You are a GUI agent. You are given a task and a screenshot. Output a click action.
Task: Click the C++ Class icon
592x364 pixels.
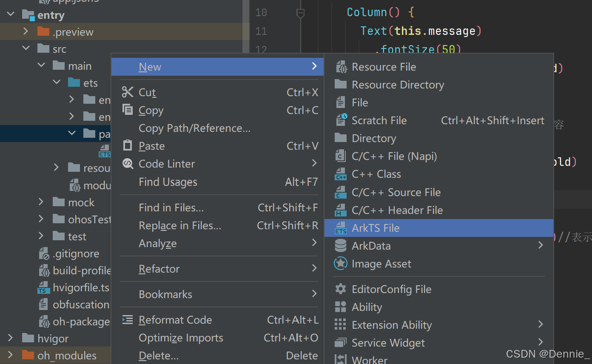tap(341, 174)
